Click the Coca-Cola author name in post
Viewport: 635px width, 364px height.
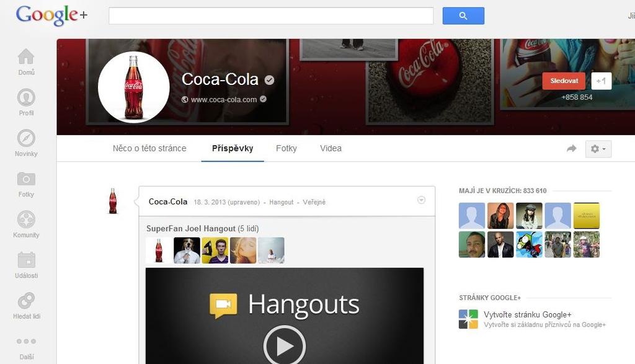[168, 202]
